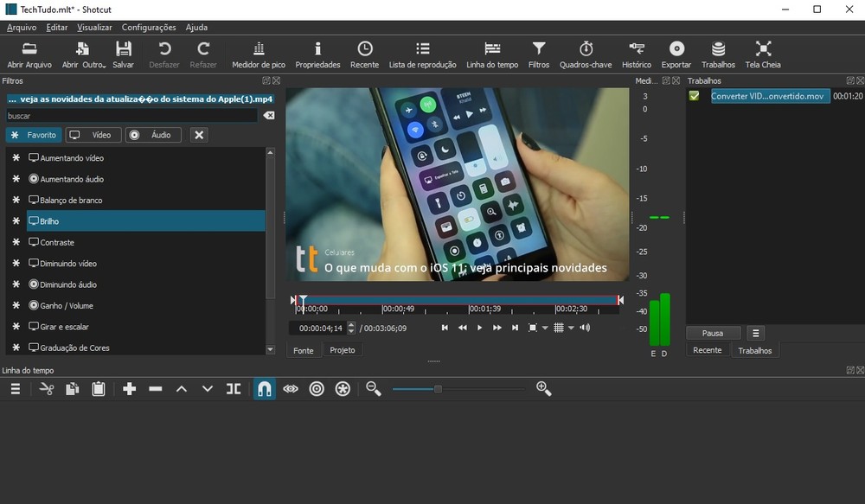
Task: Click the Propriedades panel icon
Action: (317, 54)
